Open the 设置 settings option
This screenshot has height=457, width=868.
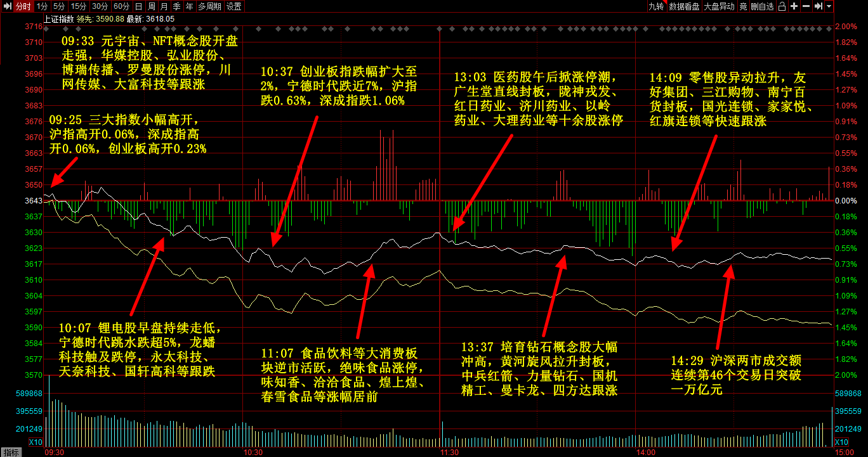[233, 6]
